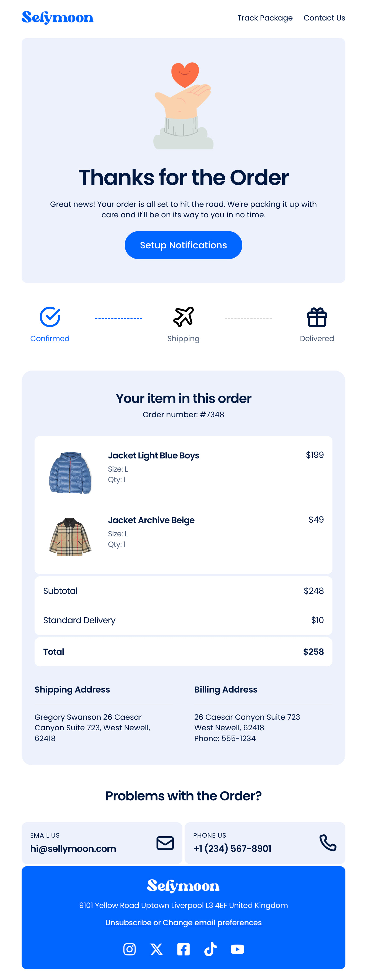Viewport: 367px width, 980px height.
Task: Open the beige Archive jacket thumbnail
Action: 70,537
